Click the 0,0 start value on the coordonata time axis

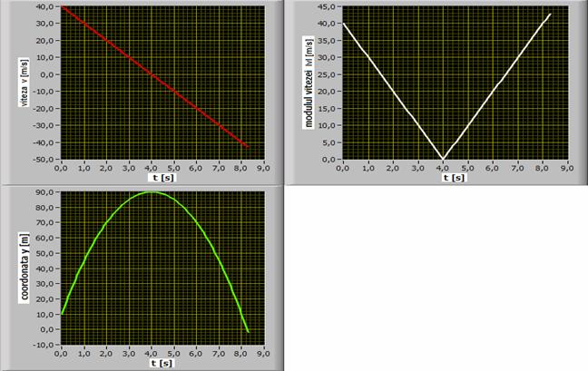click(61, 353)
